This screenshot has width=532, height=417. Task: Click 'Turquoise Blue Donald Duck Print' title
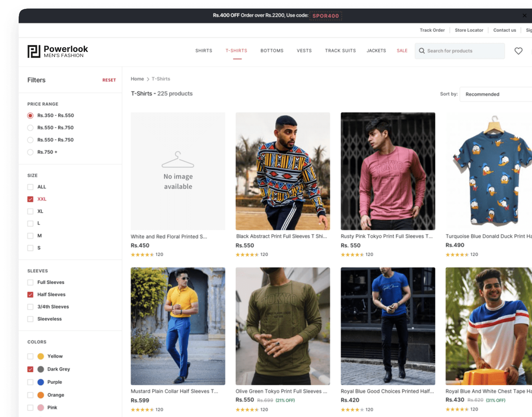[x=489, y=236]
